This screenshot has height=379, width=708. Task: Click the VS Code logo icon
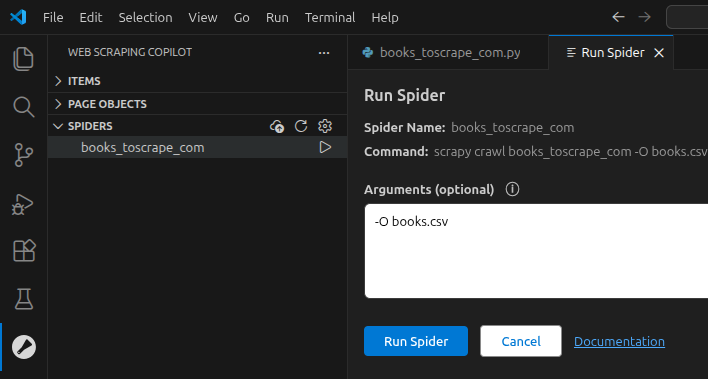(18, 17)
